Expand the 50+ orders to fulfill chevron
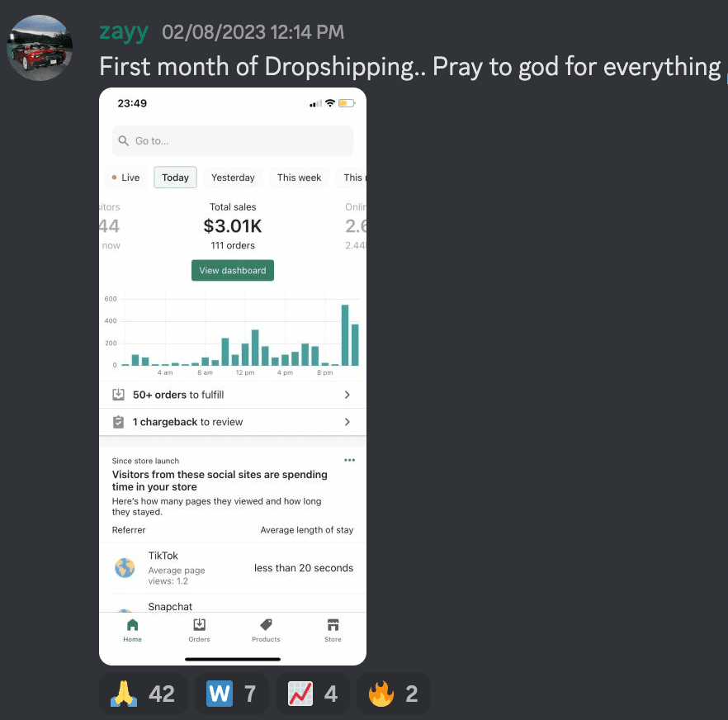The image size is (728, 720). pyautogui.click(x=347, y=395)
